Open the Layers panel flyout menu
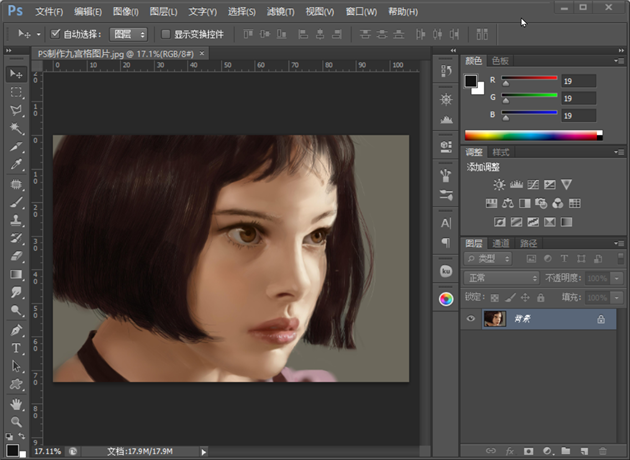 tap(619, 243)
